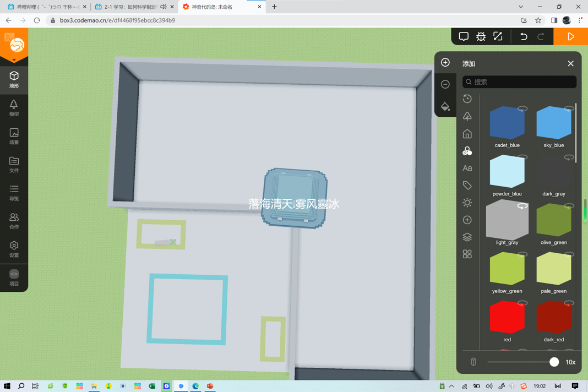Screen dimensions: 588x392
Task: Switch to the nature tree block category
Action: point(467,116)
